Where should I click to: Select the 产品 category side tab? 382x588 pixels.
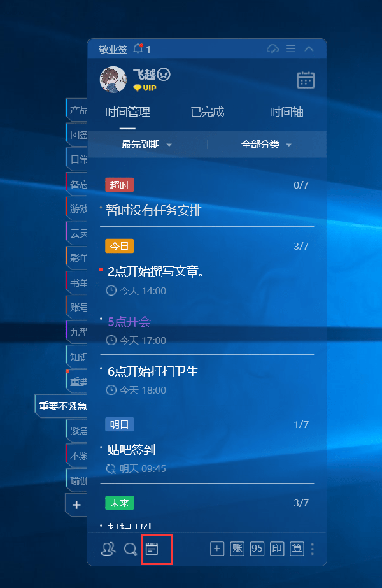click(77, 110)
